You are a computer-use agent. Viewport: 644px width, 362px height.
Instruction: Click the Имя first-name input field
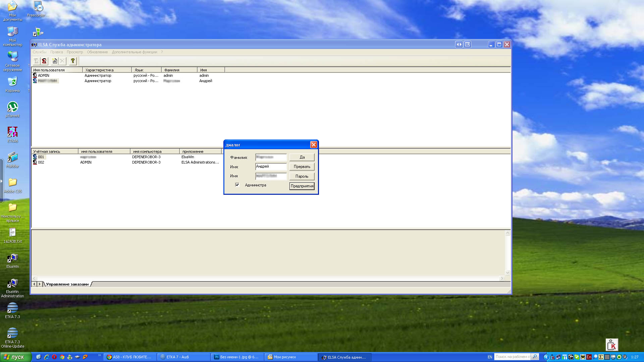tap(271, 167)
